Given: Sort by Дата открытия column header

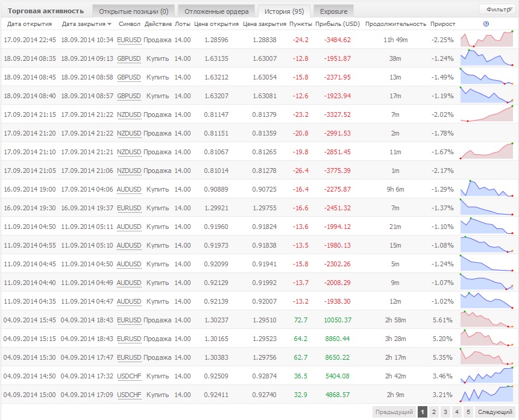Looking at the screenshot, I should [30, 24].
